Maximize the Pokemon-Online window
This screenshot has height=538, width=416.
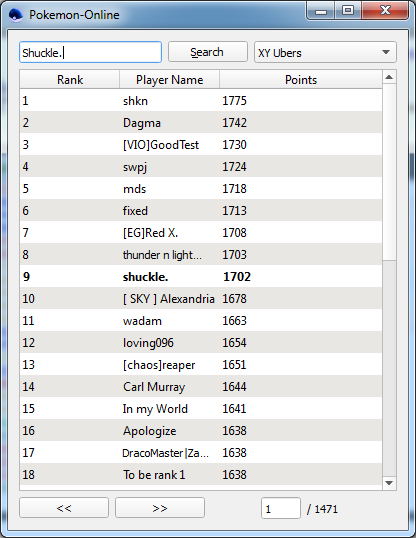(348, 11)
